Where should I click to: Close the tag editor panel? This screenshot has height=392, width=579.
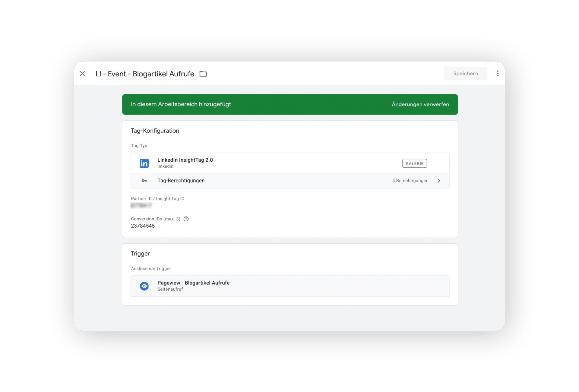pyautogui.click(x=82, y=74)
